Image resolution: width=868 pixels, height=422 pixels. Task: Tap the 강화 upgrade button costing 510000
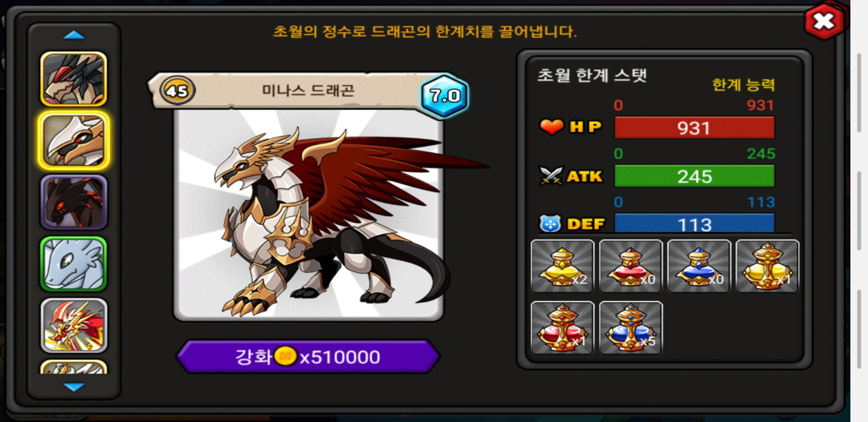(308, 356)
